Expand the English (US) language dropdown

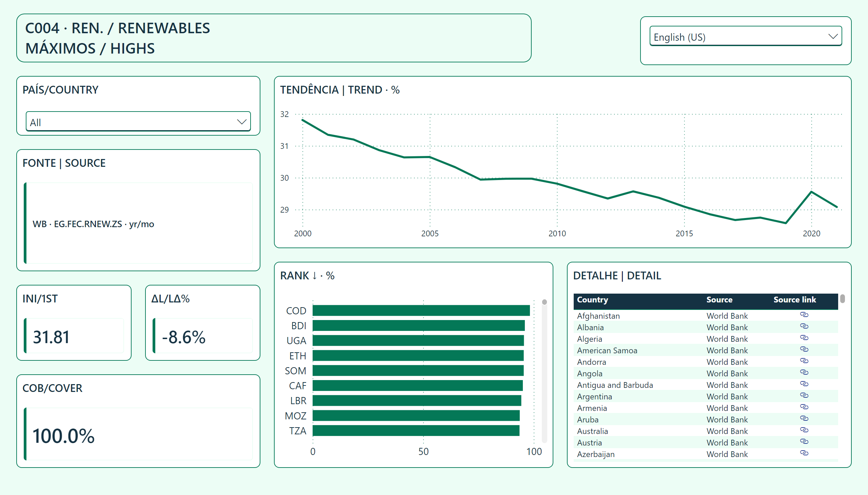tap(745, 36)
